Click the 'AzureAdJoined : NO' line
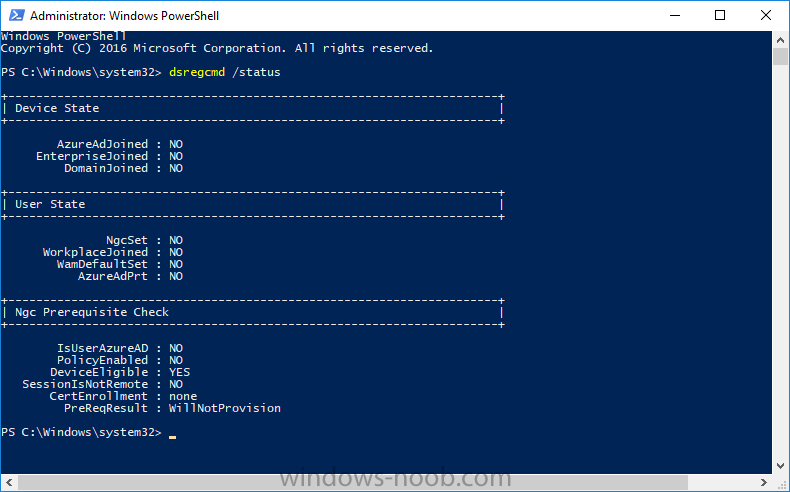Image resolution: width=790 pixels, height=492 pixels. click(x=120, y=144)
